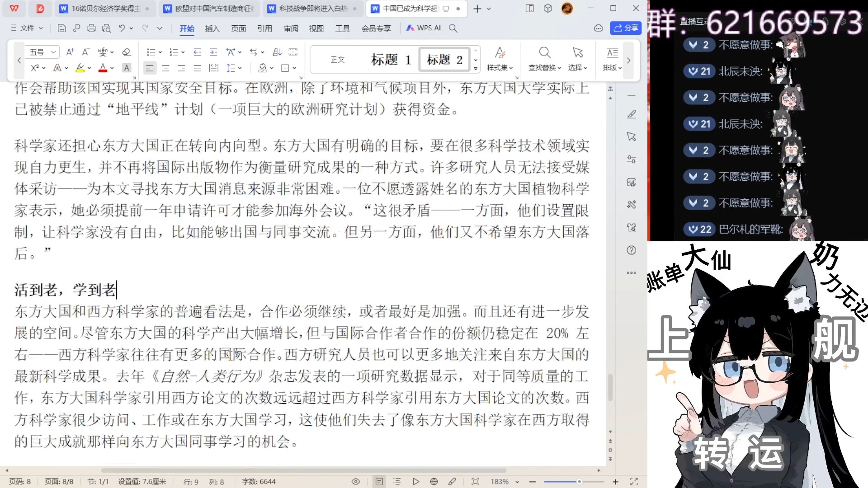868x488 pixels.
Task: Decrease paragraph indent
Action: pyautogui.click(x=197, y=52)
